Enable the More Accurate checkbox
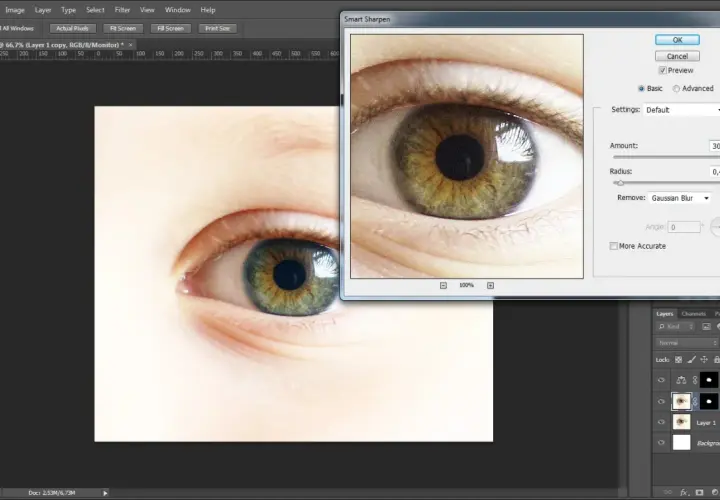This screenshot has height=500, width=720. point(613,246)
